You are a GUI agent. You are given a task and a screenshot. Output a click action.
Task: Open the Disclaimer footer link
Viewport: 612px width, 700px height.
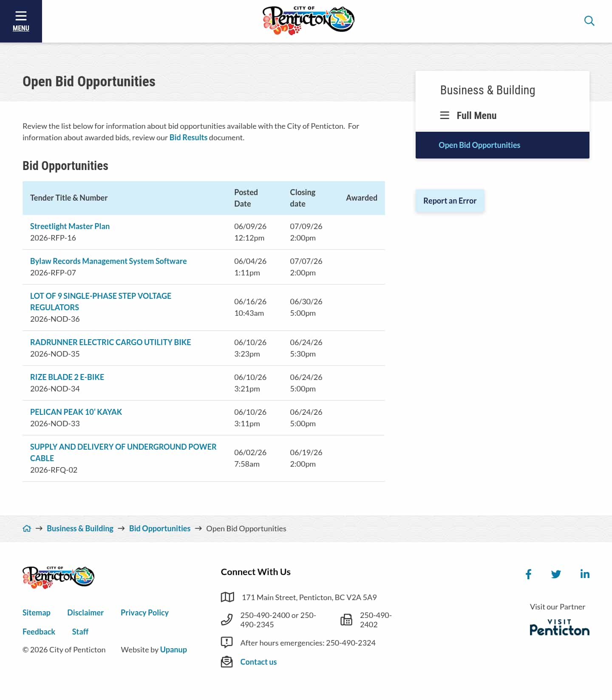[85, 612]
